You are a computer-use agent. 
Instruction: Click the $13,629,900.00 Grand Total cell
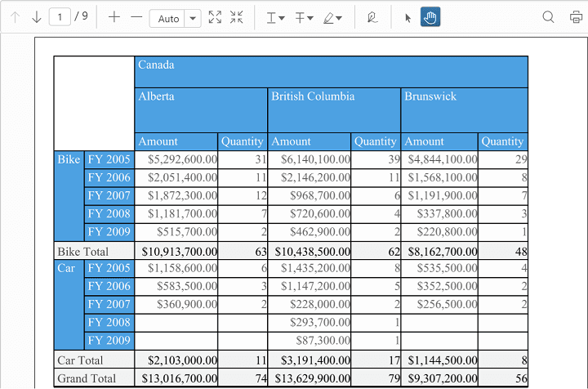pyautogui.click(x=310, y=378)
